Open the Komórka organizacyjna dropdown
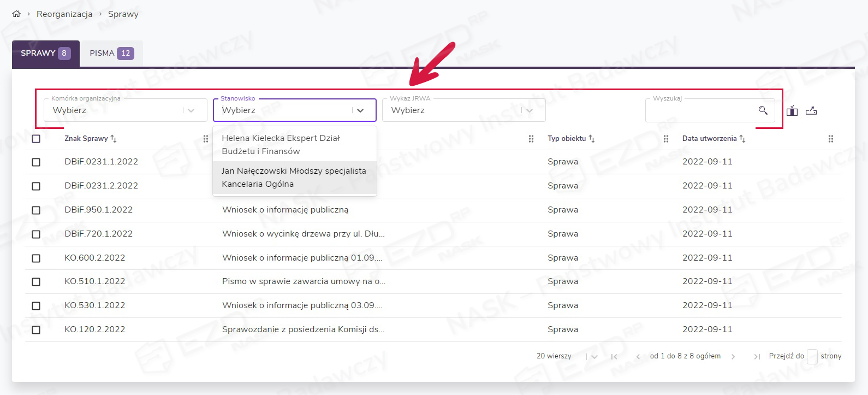 point(125,110)
